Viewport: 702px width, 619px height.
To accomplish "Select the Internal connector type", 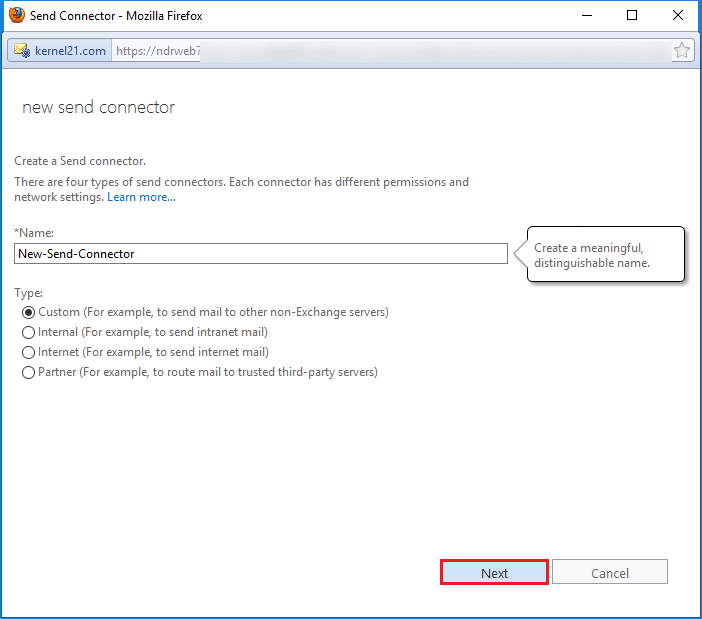I will click(x=28, y=332).
